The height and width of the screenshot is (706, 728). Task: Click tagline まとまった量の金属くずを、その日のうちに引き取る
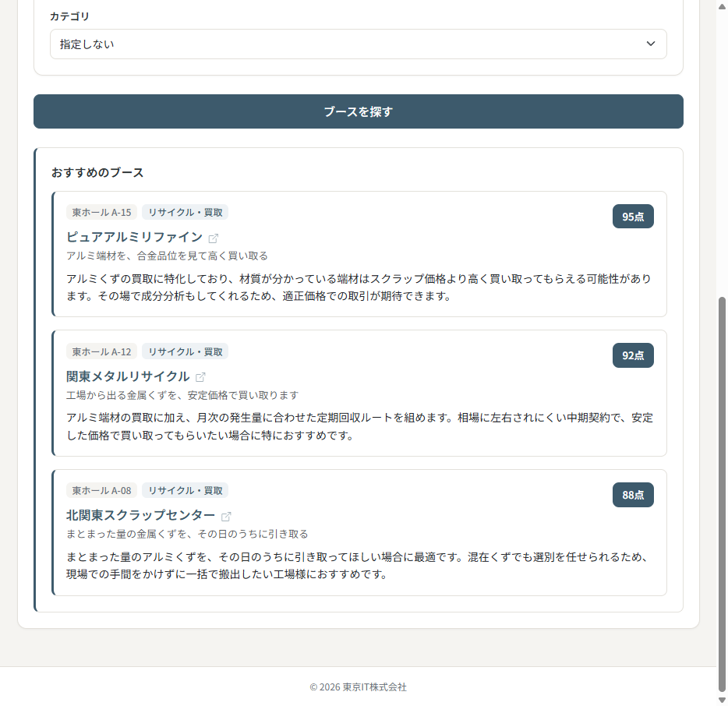187,534
